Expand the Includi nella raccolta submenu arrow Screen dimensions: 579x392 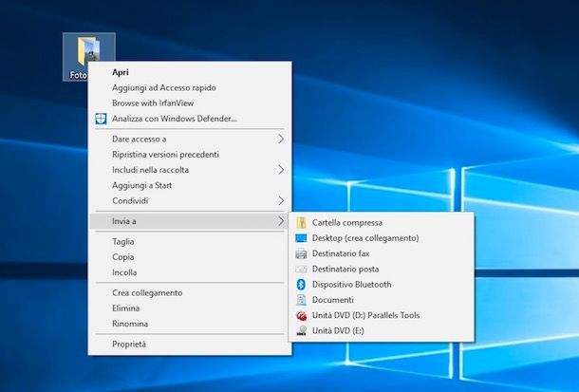tap(280, 170)
